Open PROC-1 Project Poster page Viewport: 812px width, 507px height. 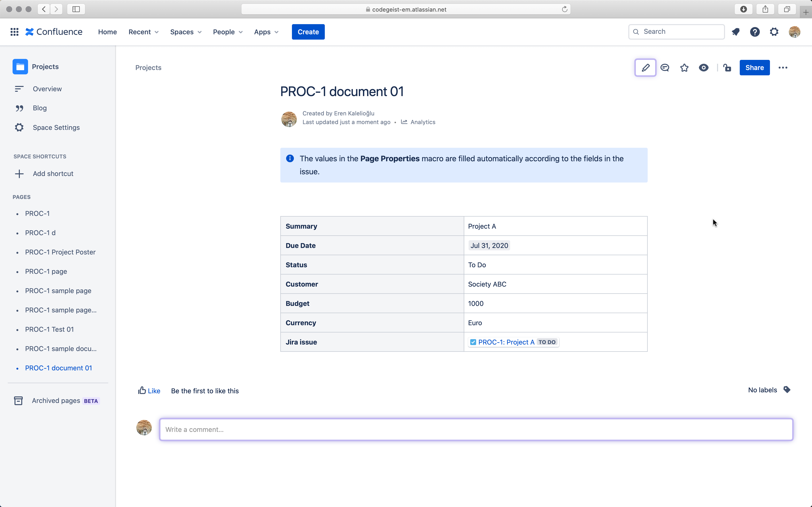tap(60, 252)
